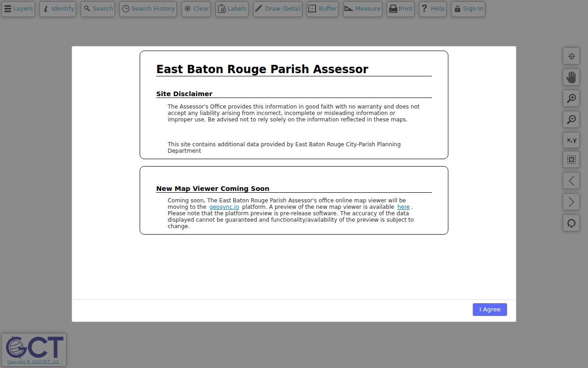This screenshot has width=588, height=368.
Task: Click the dashed-square extent icon
Action: 571,160
